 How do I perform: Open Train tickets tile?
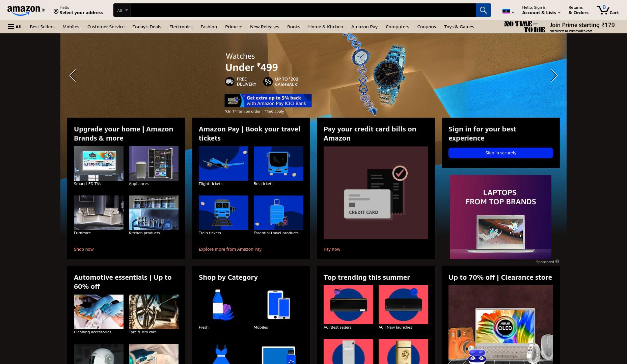223,213
